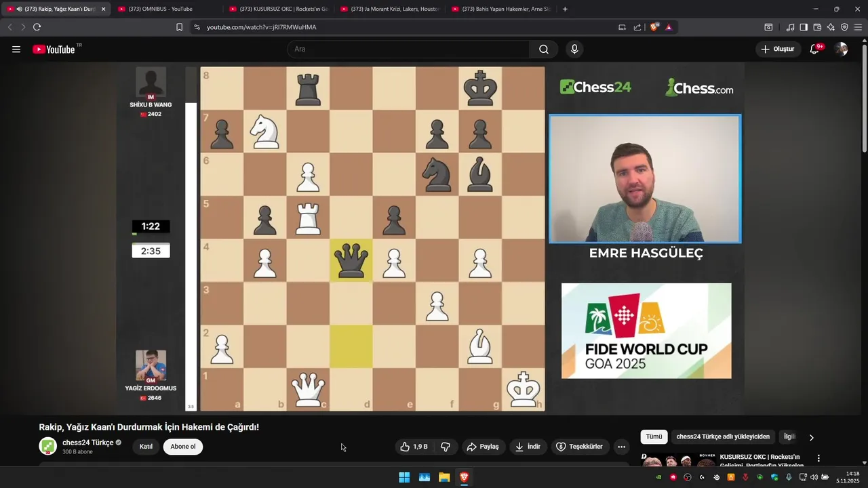Open the Brave Wallet icon
The image size is (868, 488).
coord(817,27)
